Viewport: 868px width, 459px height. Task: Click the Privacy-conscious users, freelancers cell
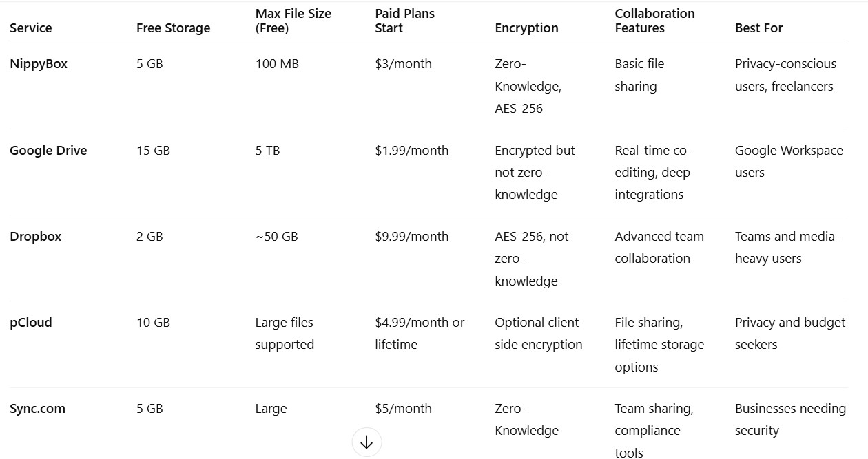785,75
